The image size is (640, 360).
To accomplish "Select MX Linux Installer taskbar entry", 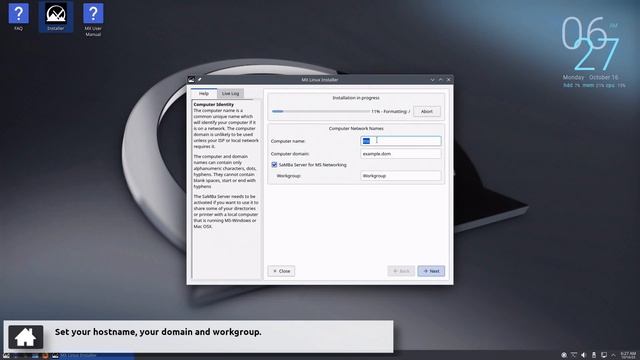I will tap(93, 356).
